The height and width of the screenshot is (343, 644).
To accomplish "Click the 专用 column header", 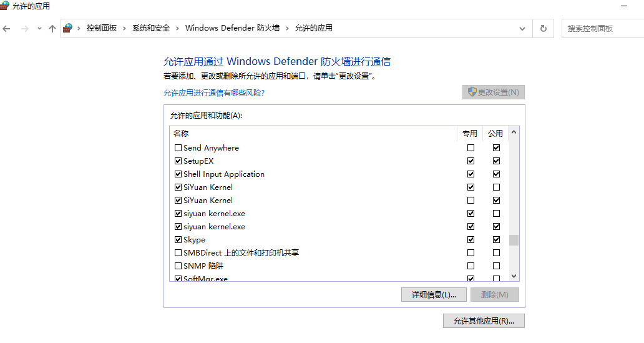I will click(470, 133).
